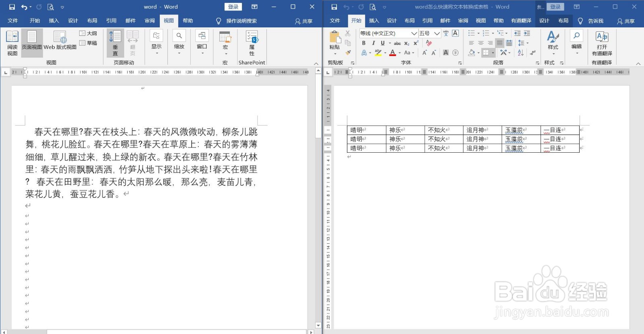Image resolution: width=644 pixels, height=334 pixels.
Task: Click show paragraph marks icon
Action: click(x=533, y=53)
